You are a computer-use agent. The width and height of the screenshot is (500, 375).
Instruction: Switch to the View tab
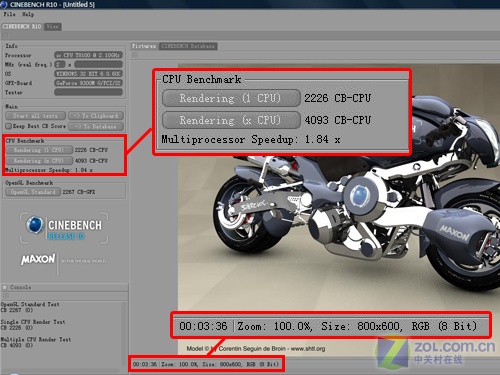tap(53, 27)
